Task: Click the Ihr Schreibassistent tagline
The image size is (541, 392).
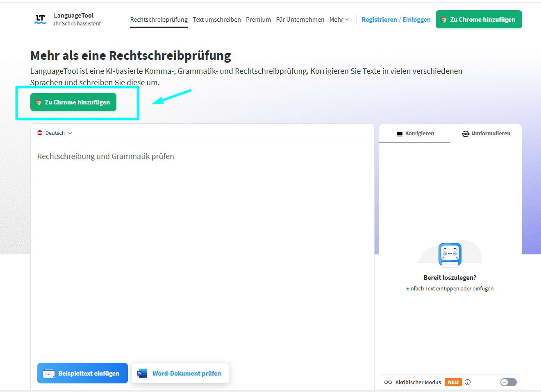Action: pyautogui.click(x=77, y=24)
